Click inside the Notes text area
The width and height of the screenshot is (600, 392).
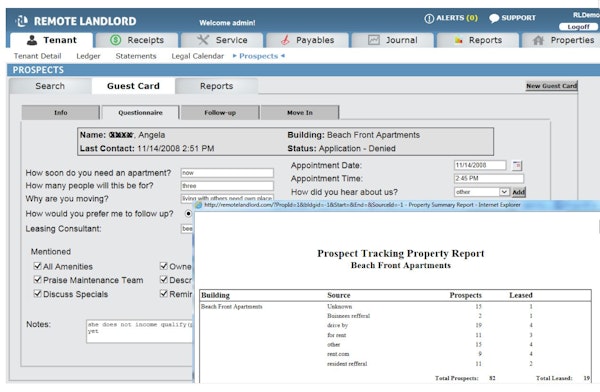(140, 331)
